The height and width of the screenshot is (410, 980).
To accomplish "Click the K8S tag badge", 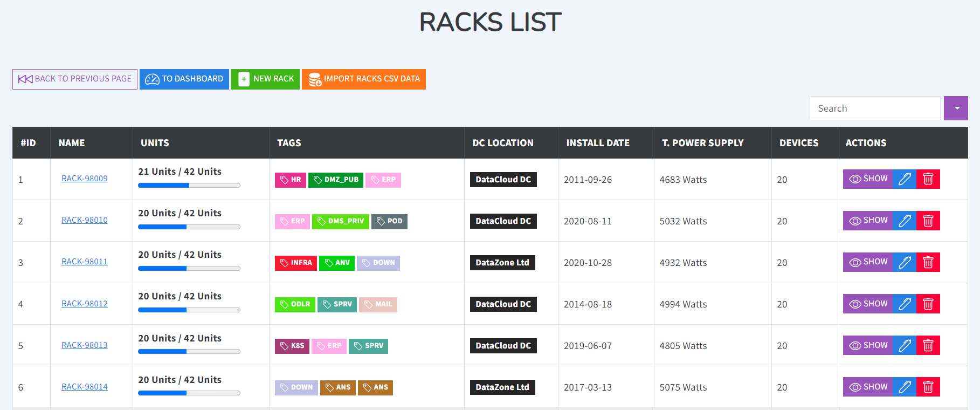I will (x=292, y=346).
